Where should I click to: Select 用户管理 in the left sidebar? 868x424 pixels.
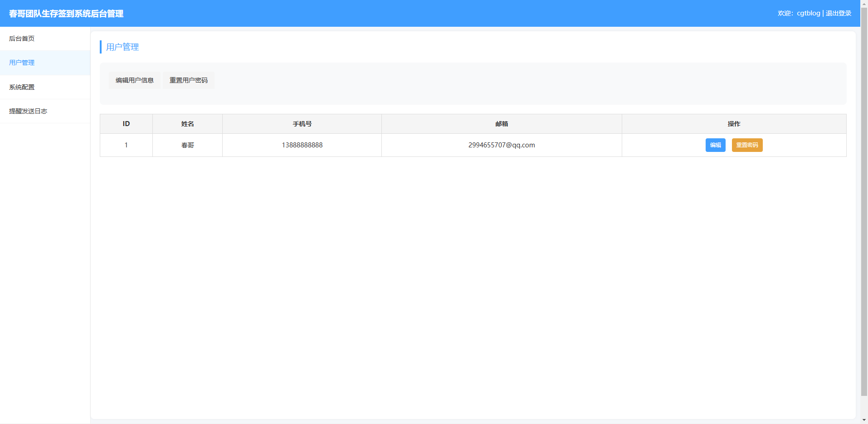(22, 63)
